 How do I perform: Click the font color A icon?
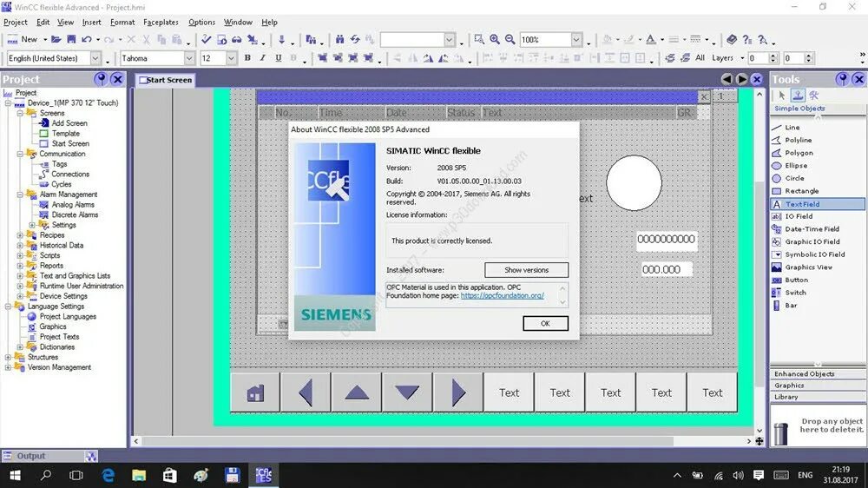coord(651,39)
